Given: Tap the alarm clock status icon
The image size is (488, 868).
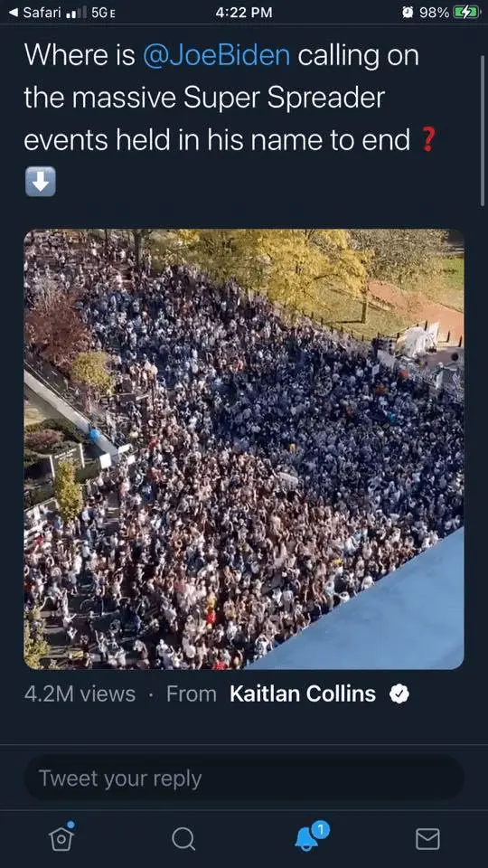Looking at the screenshot, I should pos(408,12).
